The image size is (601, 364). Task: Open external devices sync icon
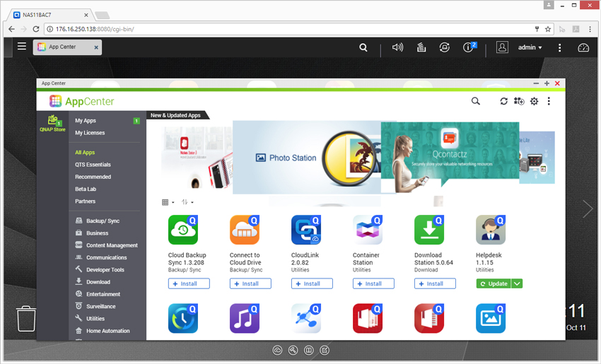pos(444,47)
